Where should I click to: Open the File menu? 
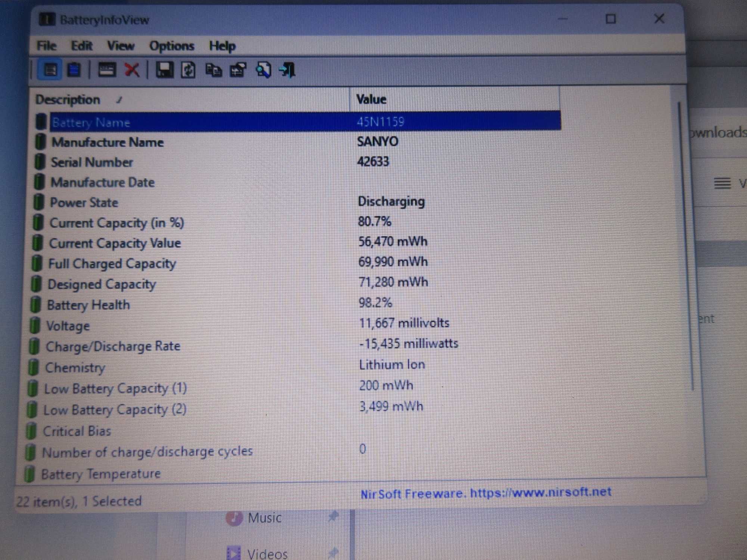[x=47, y=46]
